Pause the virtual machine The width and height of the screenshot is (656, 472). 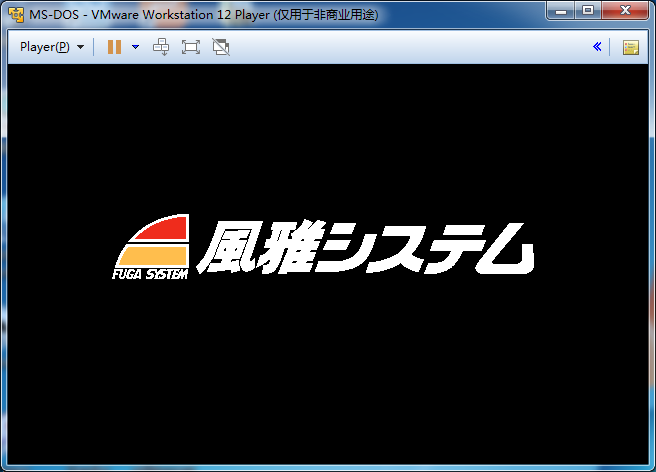[114, 47]
